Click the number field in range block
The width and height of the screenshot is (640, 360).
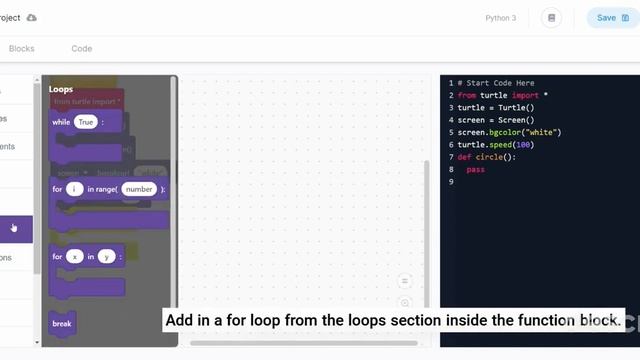[139, 189]
